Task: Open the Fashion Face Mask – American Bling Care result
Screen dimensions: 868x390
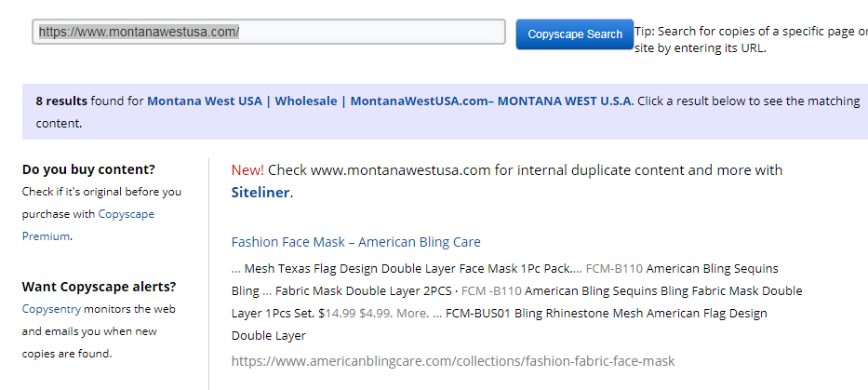Action: (x=356, y=242)
